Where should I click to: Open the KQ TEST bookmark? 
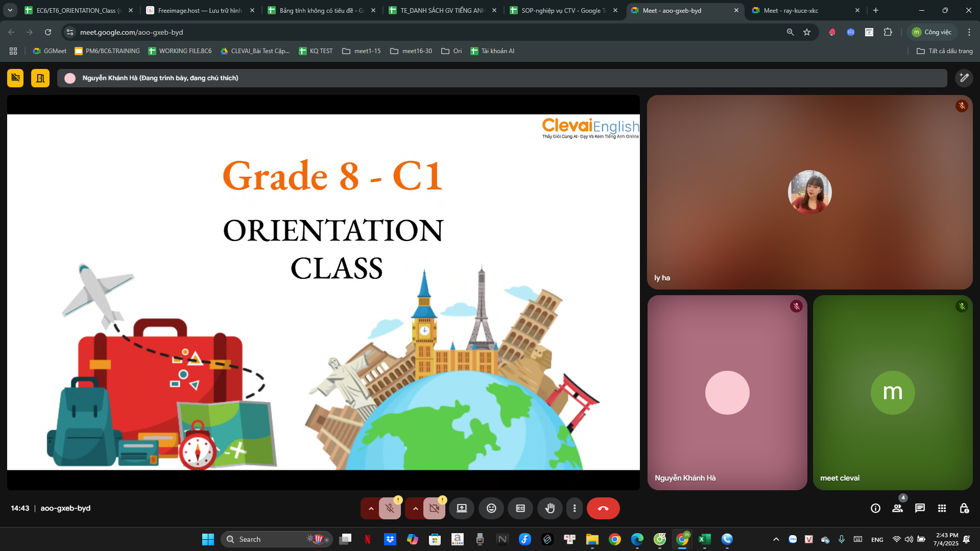click(x=316, y=51)
